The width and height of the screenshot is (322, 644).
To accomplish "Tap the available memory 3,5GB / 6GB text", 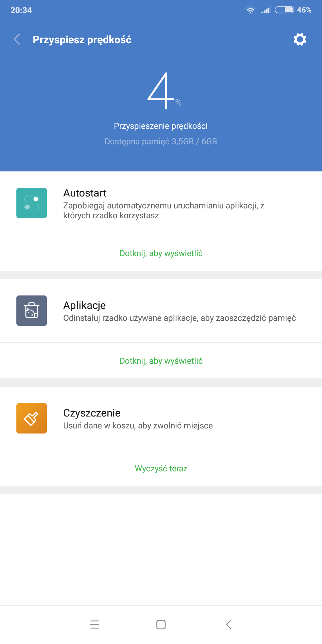I will (161, 141).
